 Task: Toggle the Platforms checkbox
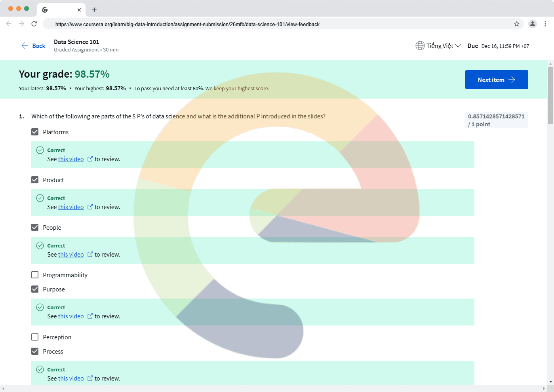pyautogui.click(x=35, y=132)
